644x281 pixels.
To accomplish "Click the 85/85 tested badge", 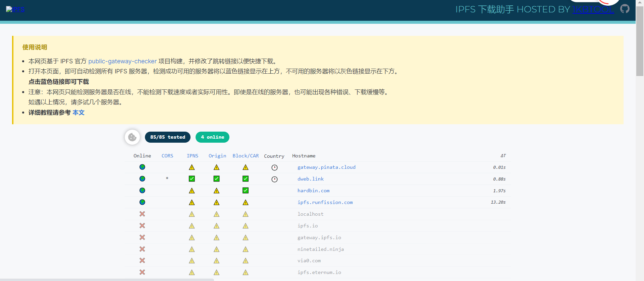I will tap(168, 137).
